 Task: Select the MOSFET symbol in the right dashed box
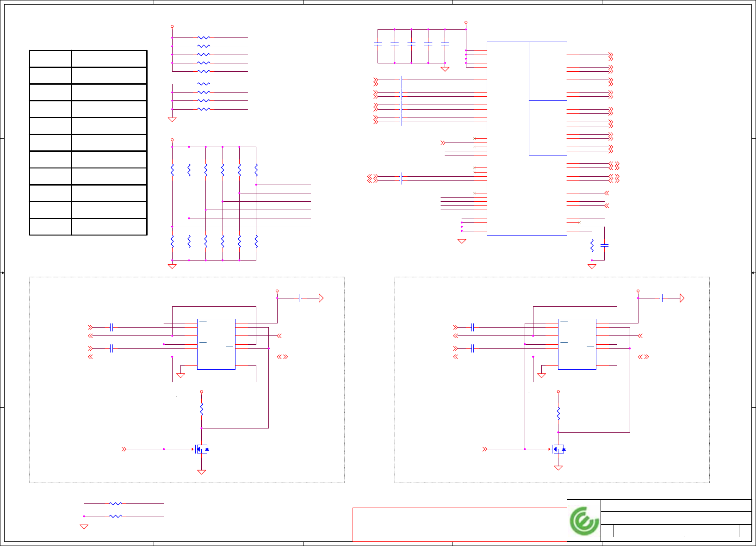tap(559, 449)
